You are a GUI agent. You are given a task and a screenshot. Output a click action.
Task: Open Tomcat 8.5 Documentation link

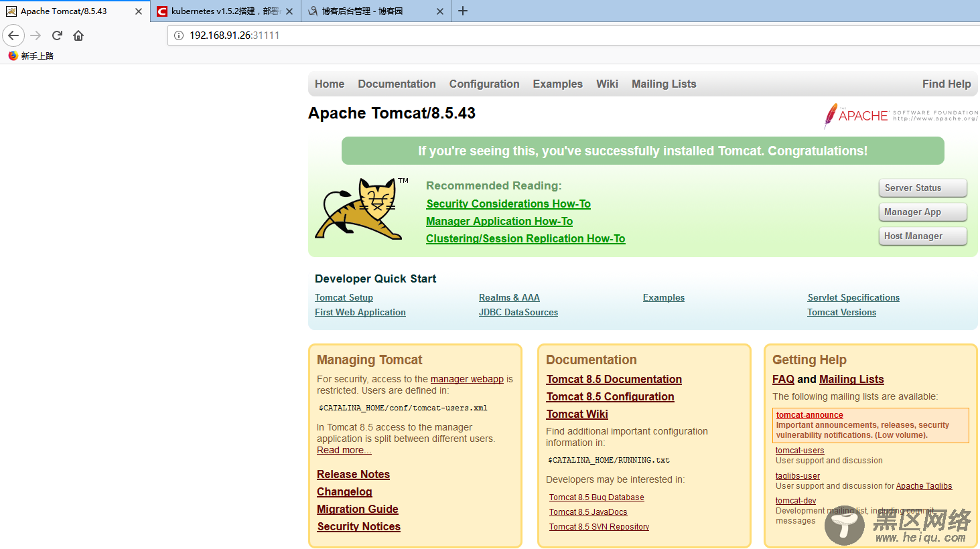coord(614,379)
